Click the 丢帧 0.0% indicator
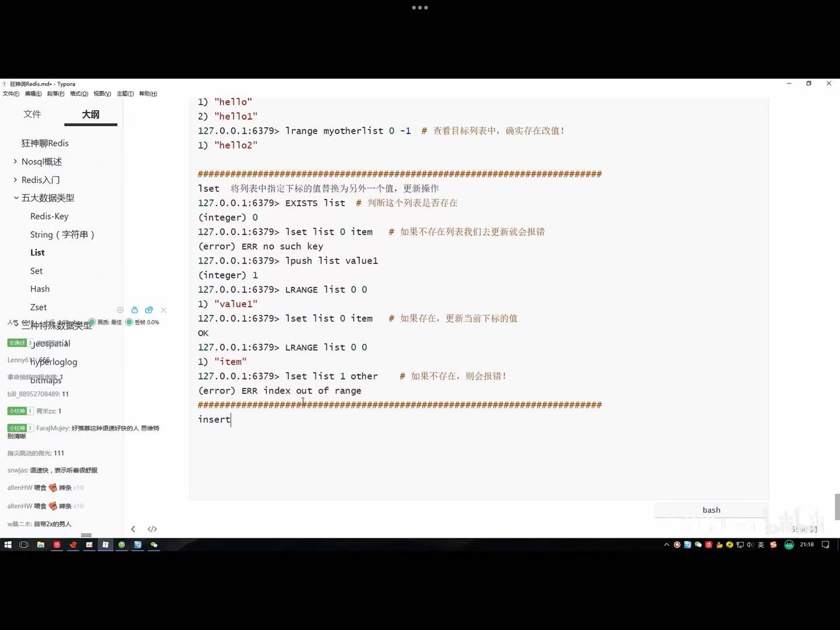840x630 pixels. (142, 322)
